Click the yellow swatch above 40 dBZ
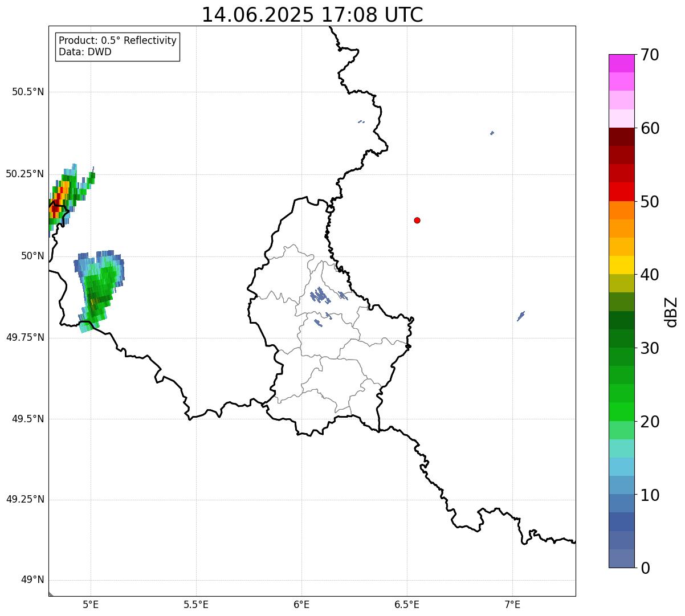The image size is (685, 616). (x=621, y=265)
